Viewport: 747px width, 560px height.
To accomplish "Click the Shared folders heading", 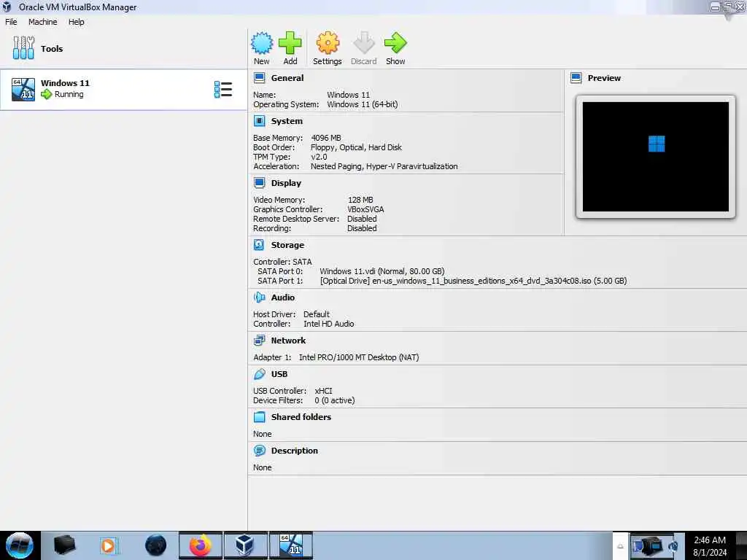I will (301, 416).
